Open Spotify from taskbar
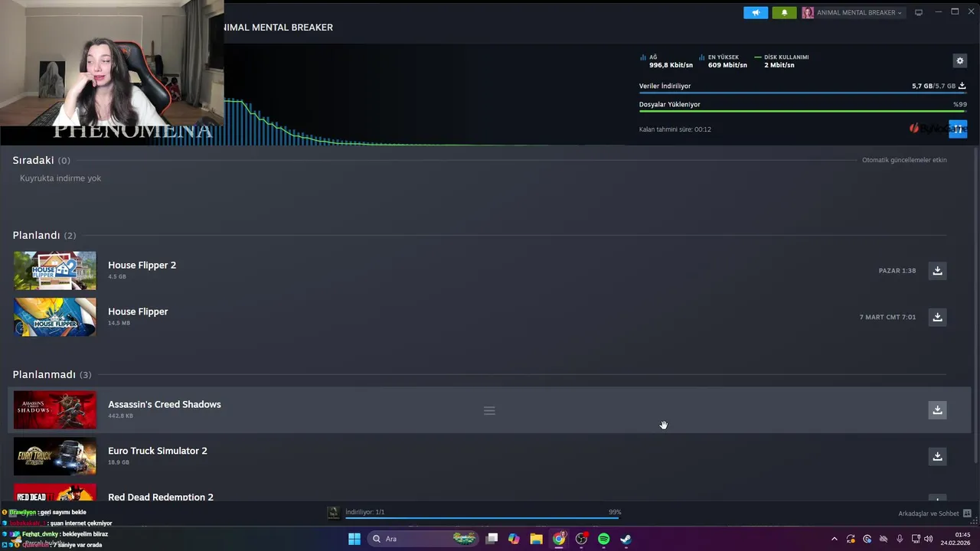 tap(603, 539)
